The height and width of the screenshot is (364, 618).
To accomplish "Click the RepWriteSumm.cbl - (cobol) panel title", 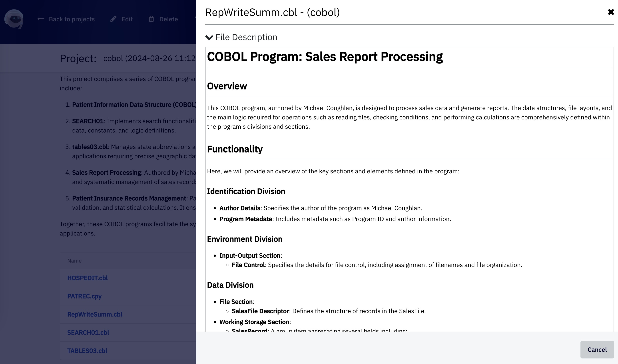I will pos(272,12).
